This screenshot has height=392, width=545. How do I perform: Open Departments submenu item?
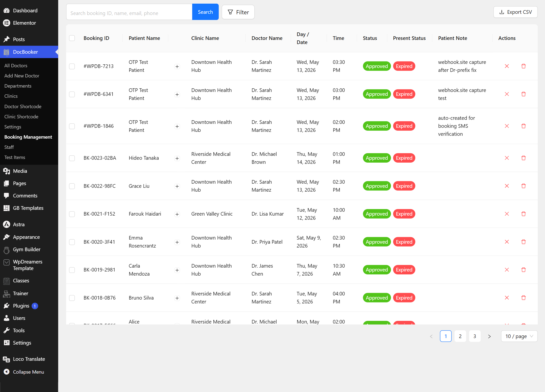click(18, 86)
